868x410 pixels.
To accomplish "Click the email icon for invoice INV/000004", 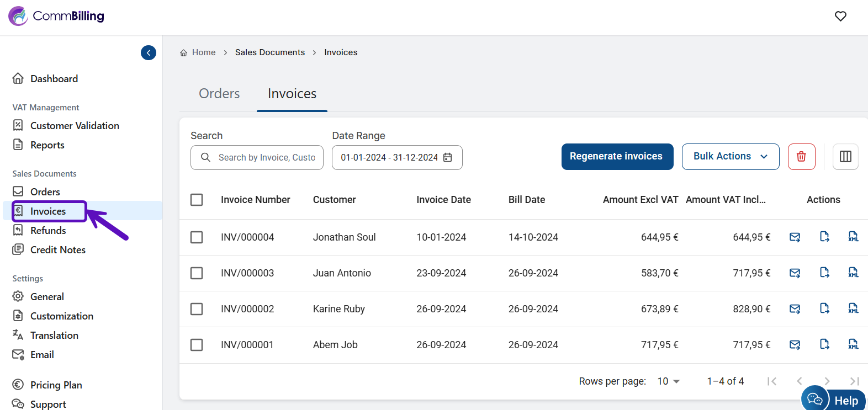I will coord(795,237).
